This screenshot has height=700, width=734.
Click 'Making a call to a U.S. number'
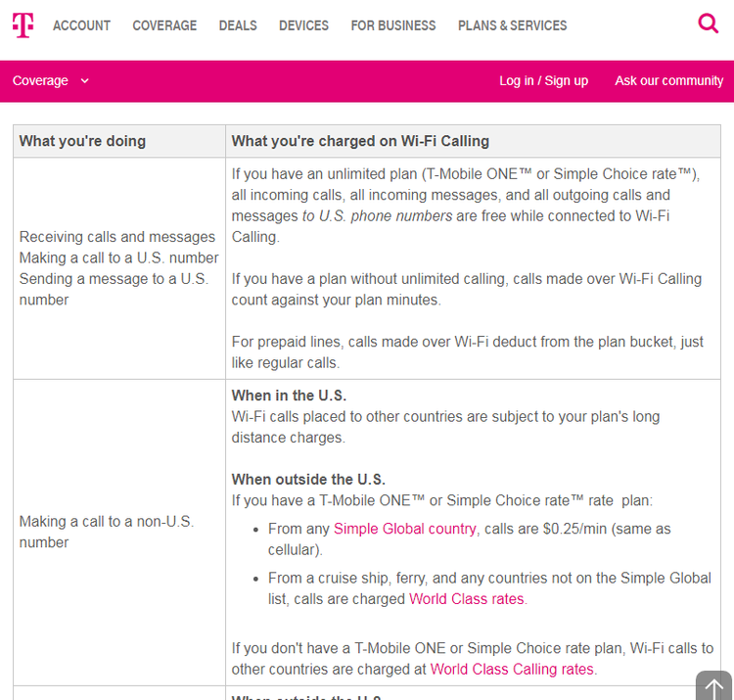pyautogui.click(x=118, y=258)
